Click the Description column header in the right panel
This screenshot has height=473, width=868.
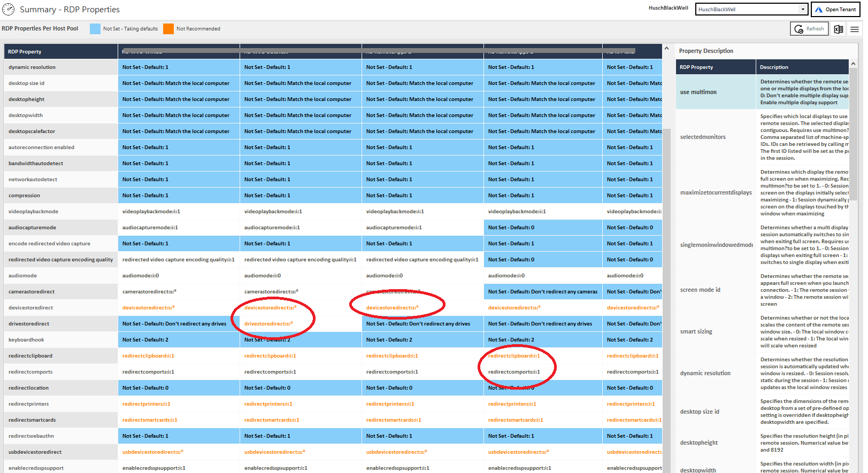coord(774,67)
